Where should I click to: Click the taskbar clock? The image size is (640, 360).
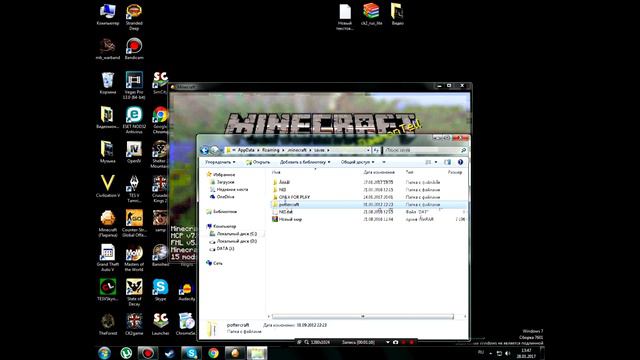tap(526, 353)
